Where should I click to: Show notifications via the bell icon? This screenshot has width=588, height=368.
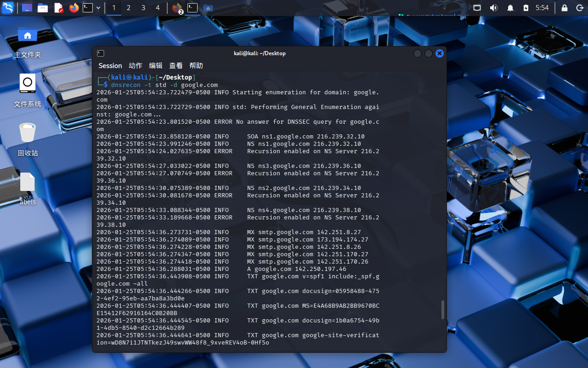click(x=510, y=8)
